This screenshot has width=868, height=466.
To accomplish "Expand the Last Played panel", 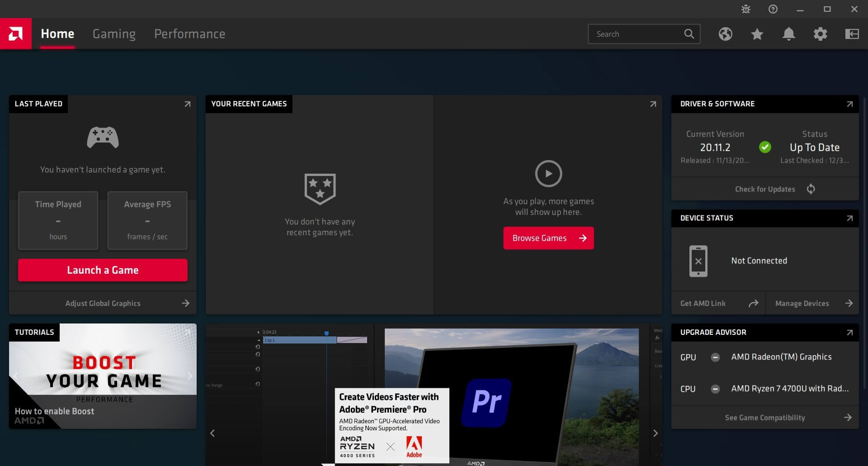I will (187, 104).
